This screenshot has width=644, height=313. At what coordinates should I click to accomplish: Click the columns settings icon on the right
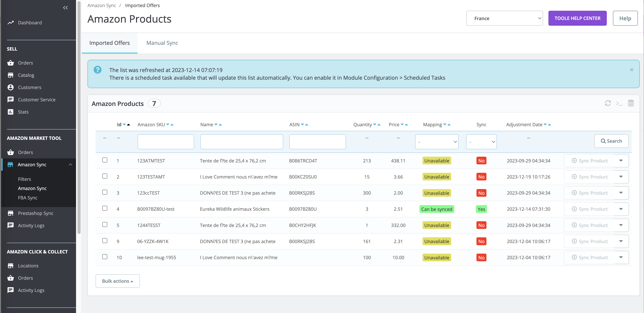631,103
